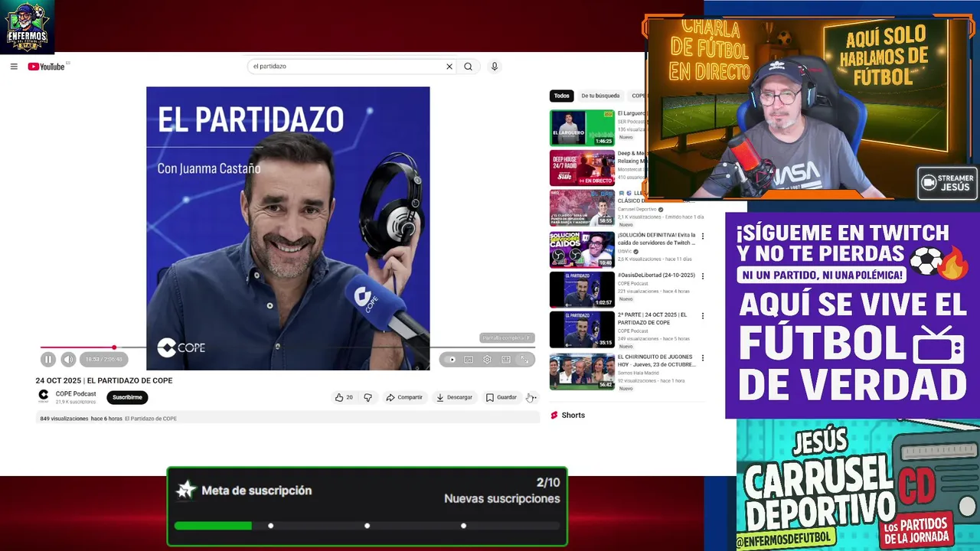Click the '849 visualizaciones' text

(64, 419)
